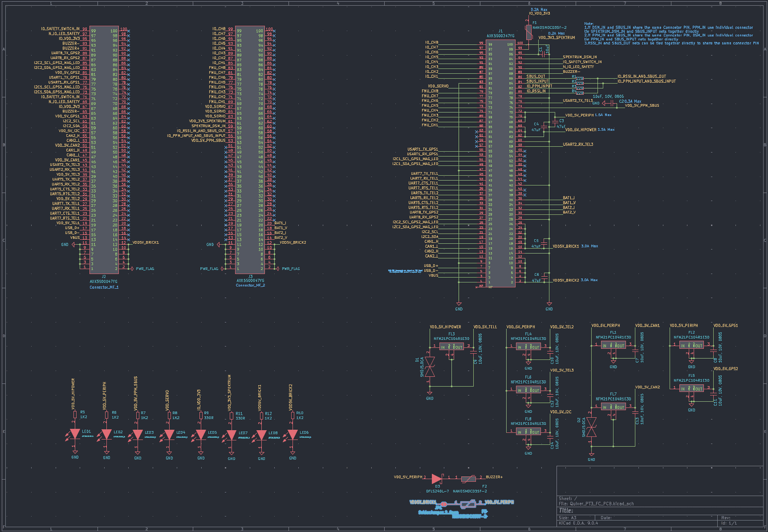768x532 pixels.
Task: Select filter FL7 component body
Action: [x=613, y=407]
